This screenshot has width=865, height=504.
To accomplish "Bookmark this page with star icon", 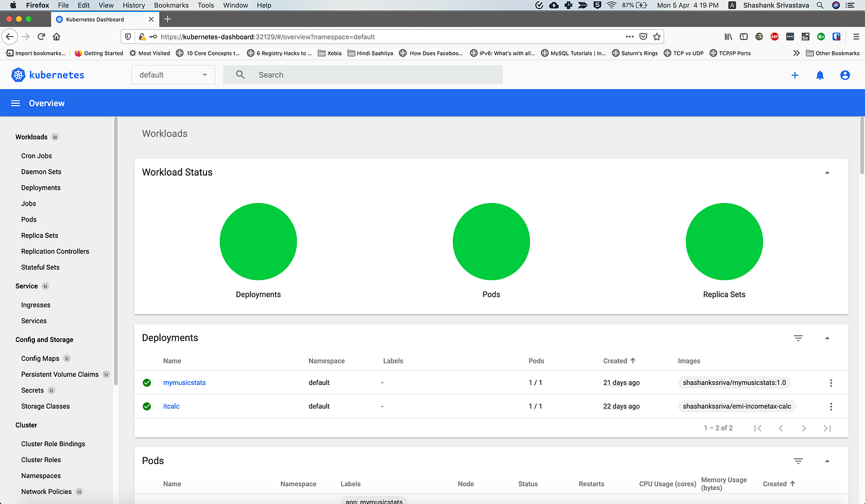I will [657, 37].
